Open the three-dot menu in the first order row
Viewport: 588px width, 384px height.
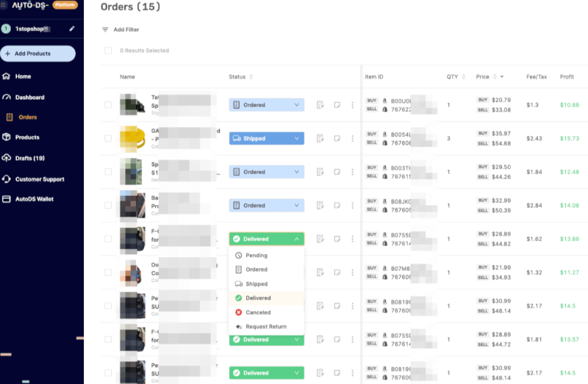click(352, 105)
